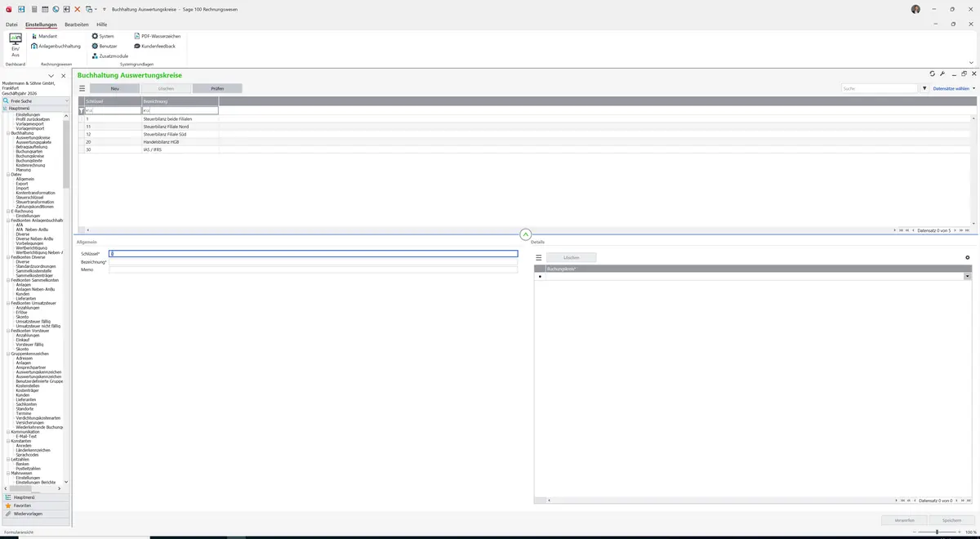Open Mandant settings in the ribbon
Screen dimensions: 980x539
[44, 36]
